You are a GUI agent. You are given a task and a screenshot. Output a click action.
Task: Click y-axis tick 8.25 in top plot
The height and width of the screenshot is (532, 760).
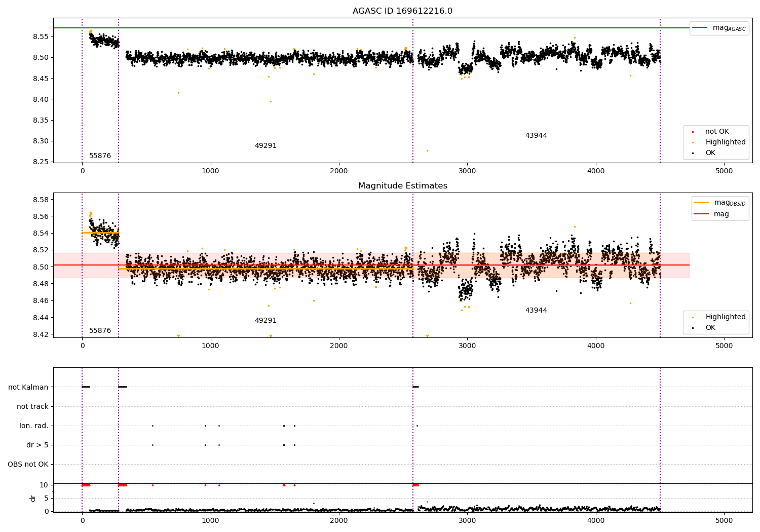coord(41,162)
